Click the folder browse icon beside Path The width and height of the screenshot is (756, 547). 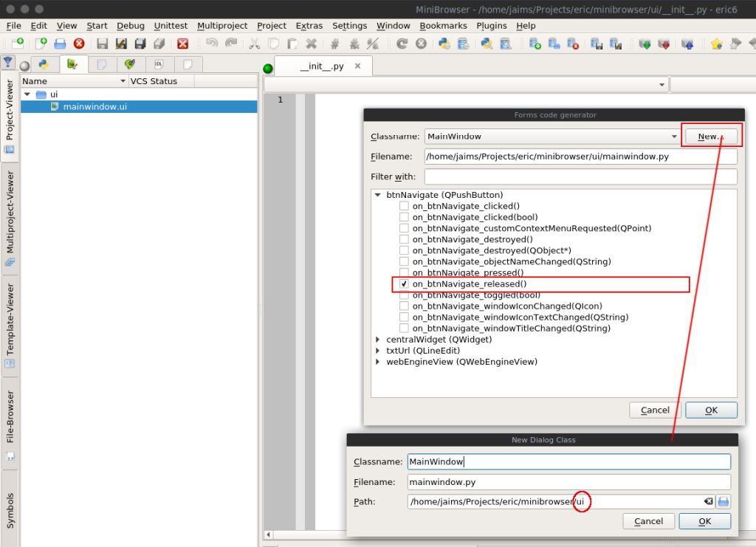click(x=724, y=501)
